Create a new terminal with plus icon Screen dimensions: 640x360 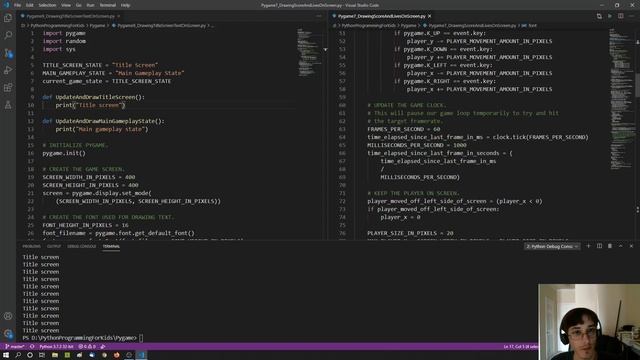click(x=588, y=246)
